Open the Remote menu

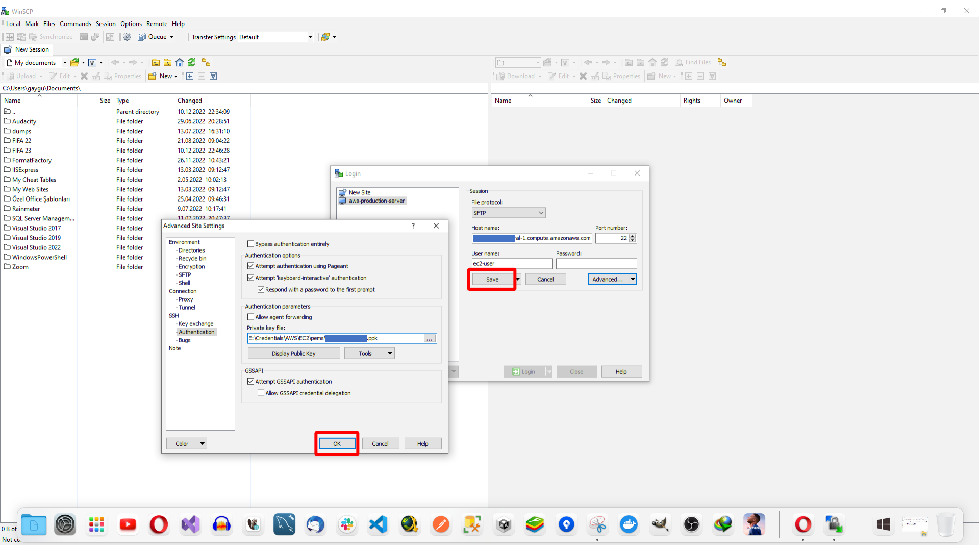click(x=157, y=23)
